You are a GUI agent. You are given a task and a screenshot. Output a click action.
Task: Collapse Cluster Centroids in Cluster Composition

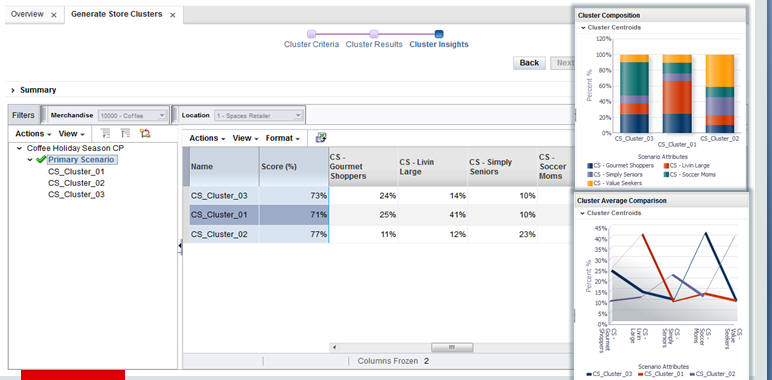[583, 28]
